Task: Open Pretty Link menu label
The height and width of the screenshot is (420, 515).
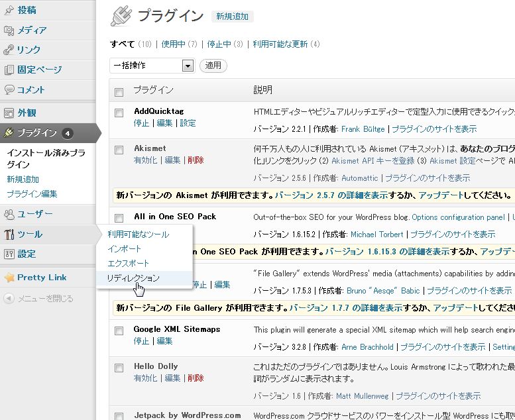Action: point(42,278)
